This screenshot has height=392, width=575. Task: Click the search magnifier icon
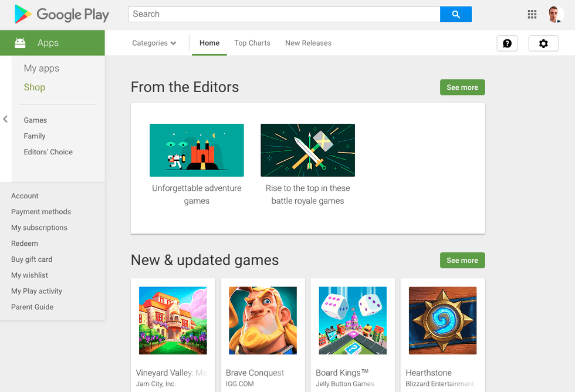456,14
